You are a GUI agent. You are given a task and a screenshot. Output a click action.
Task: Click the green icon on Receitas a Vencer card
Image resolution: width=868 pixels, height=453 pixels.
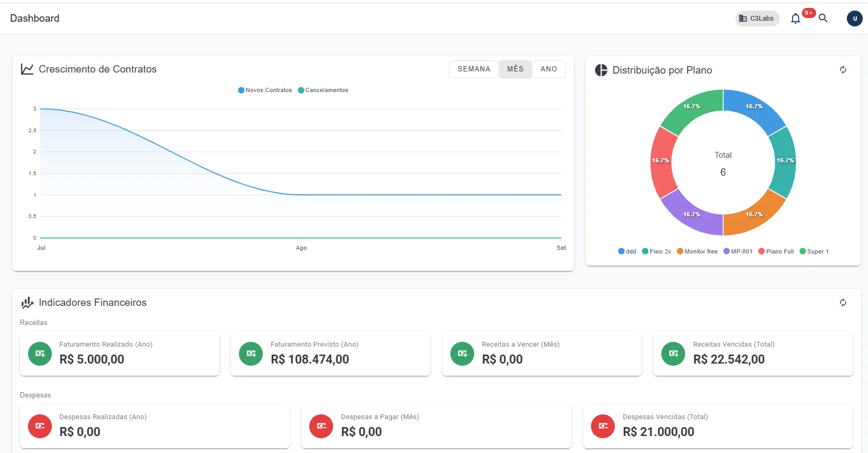(462, 354)
